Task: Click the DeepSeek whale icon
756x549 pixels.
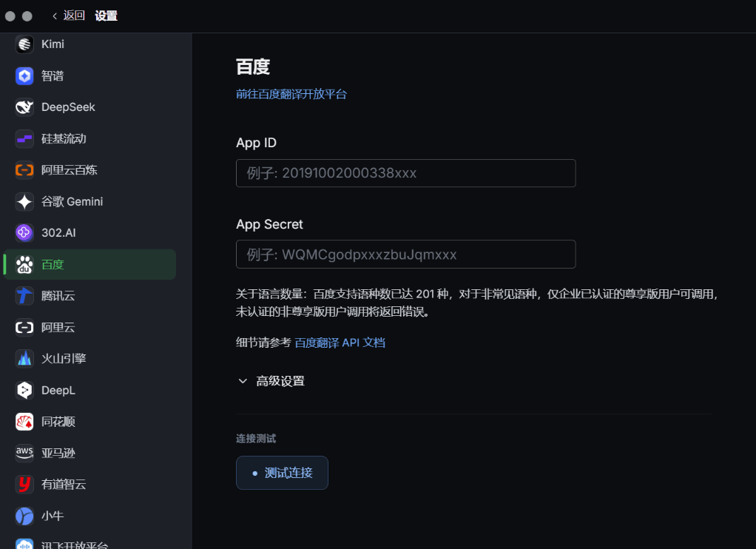Action: tap(24, 107)
